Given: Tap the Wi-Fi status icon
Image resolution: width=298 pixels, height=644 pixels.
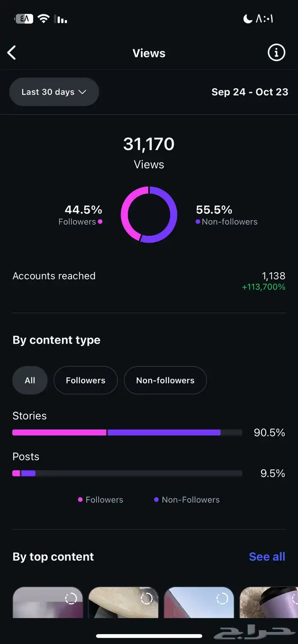Looking at the screenshot, I should click(43, 18).
